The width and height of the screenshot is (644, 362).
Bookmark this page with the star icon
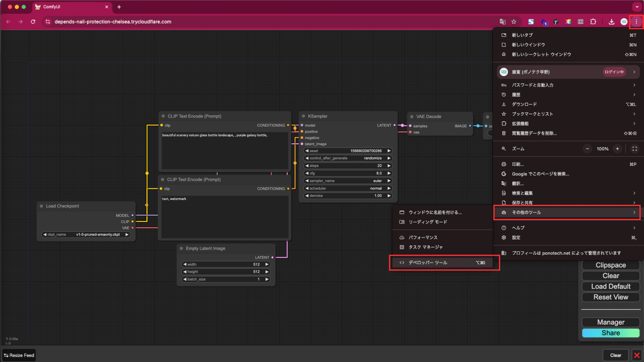514,22
